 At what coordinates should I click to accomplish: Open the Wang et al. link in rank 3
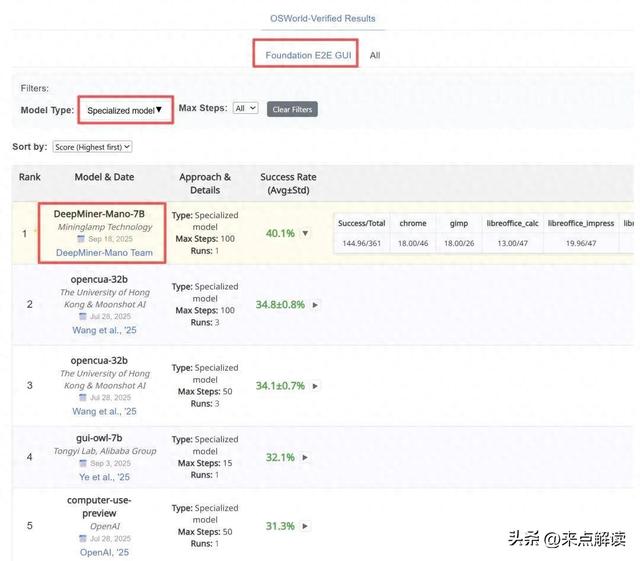pyautogui.click(x=104, y=411)
